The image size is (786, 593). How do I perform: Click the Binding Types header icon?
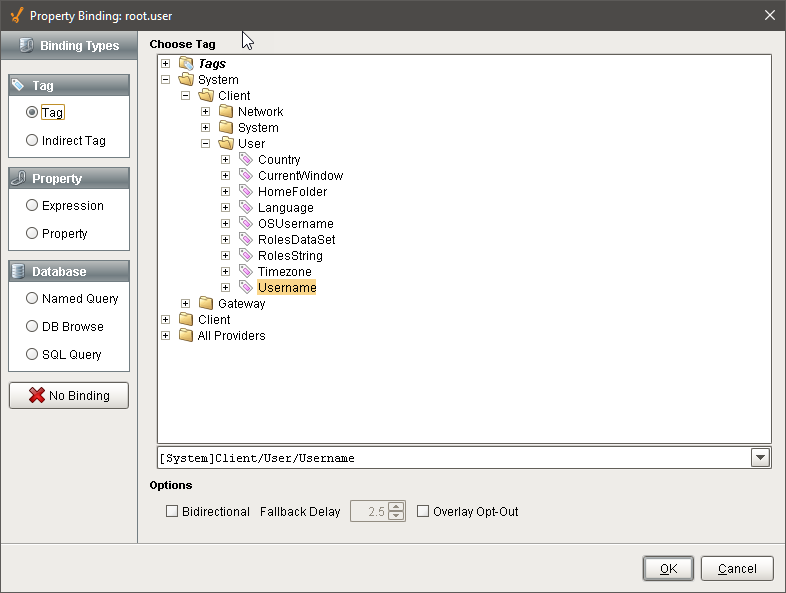27,45
